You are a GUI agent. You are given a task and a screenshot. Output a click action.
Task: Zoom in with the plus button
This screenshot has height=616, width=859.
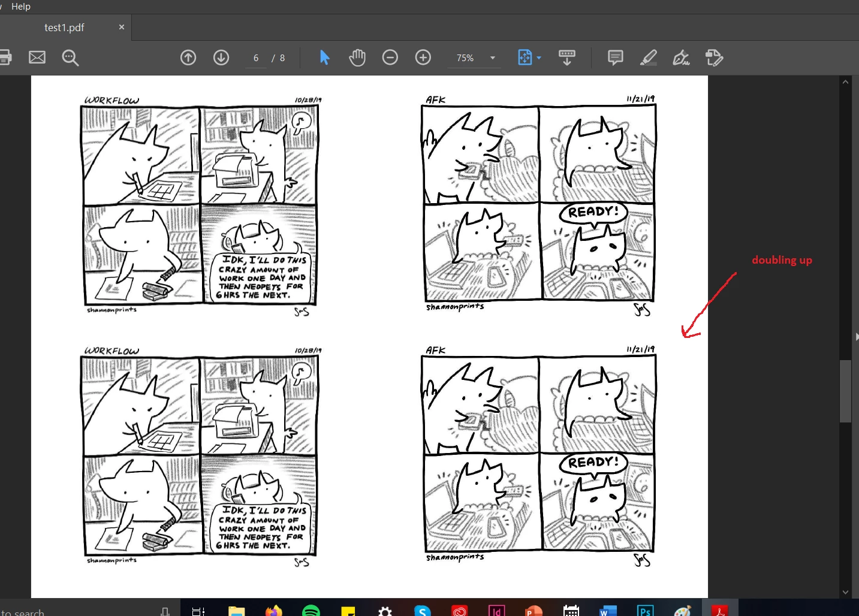pyautogui.click(x=423, y=58)
